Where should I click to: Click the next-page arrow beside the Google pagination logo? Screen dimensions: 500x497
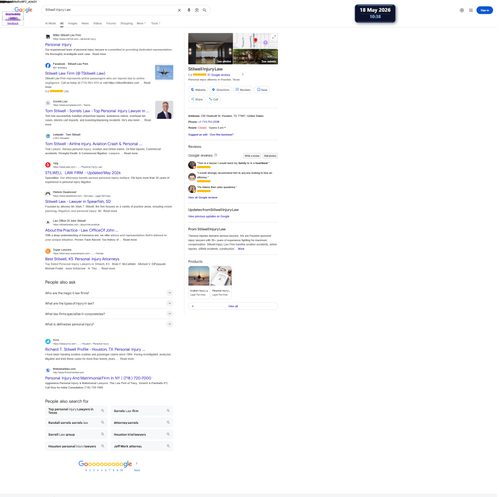click(x=138, y=465)
